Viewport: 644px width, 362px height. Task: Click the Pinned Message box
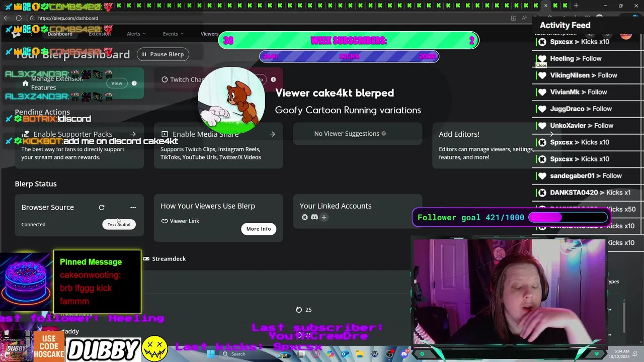point(98,282)
